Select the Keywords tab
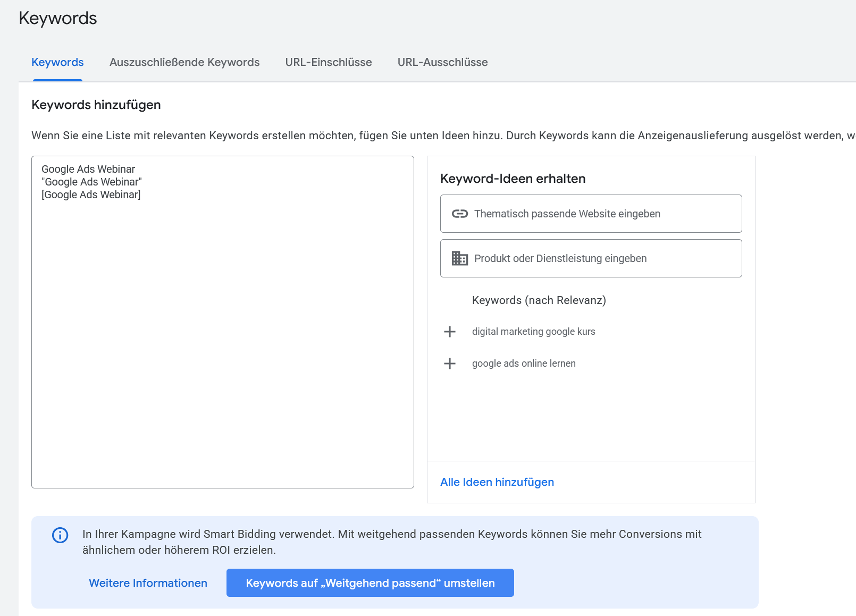This screenshot has height=616, width=856. tap(57, 62)
